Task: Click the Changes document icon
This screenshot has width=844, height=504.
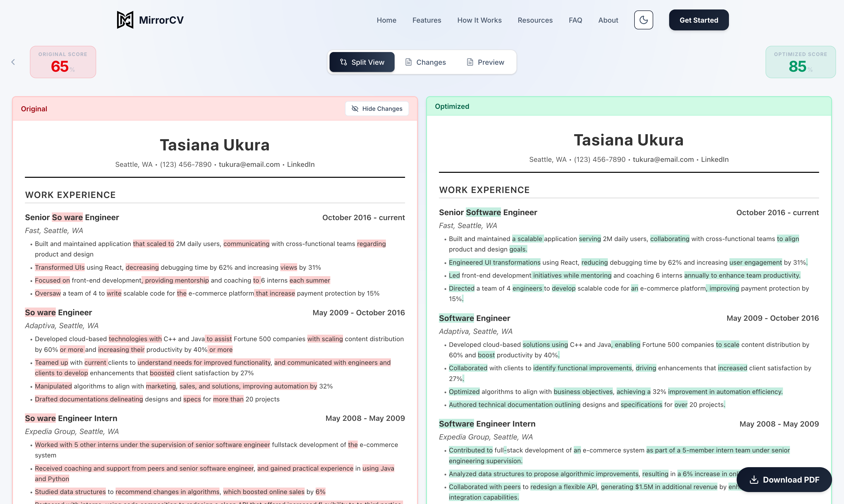Action: pyautogui.click(x=408, y=62)
